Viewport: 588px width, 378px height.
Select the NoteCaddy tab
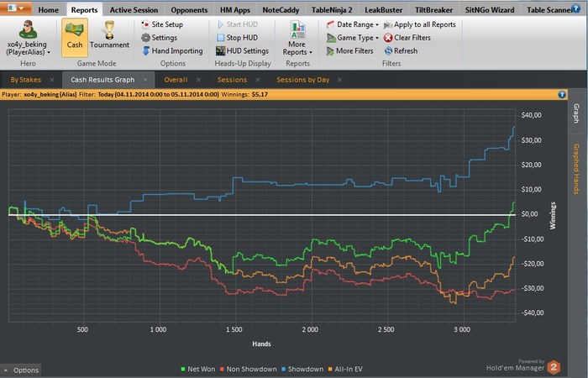(x=281, y=10)
